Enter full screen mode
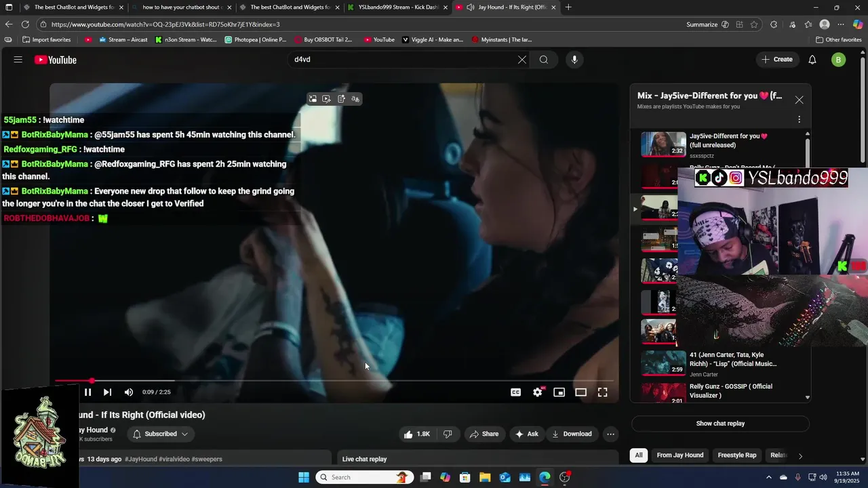The height and width of the screenshot is (488, 868). click(x=603, y=392)
